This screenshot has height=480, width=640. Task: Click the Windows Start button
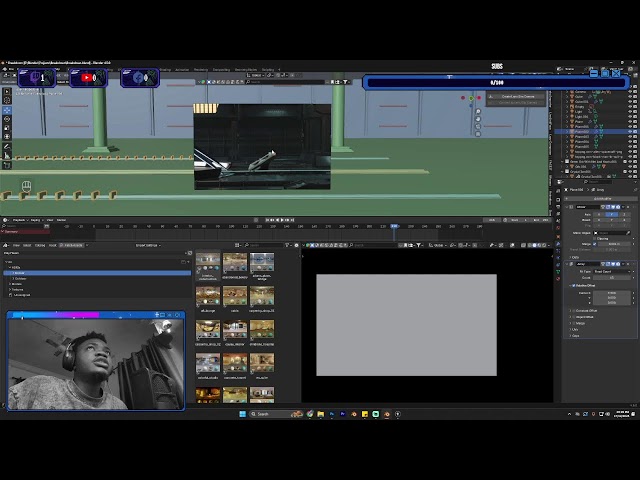point(242,414)
